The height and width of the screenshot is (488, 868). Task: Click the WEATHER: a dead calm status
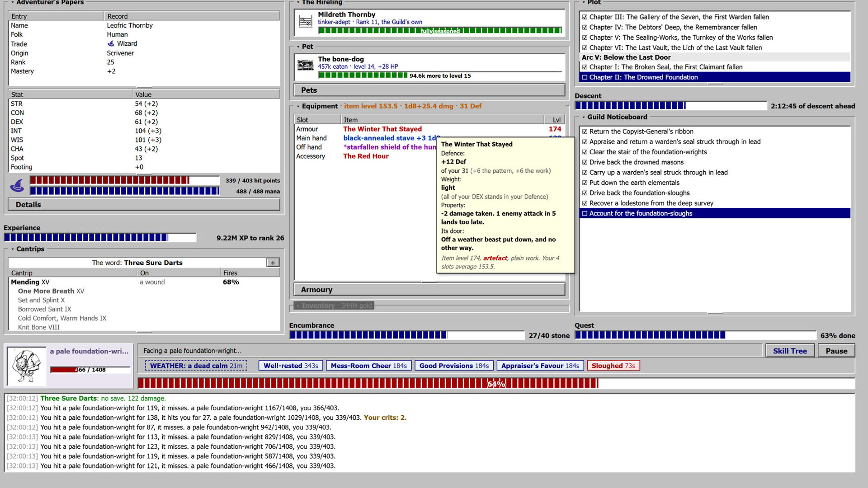196,366
